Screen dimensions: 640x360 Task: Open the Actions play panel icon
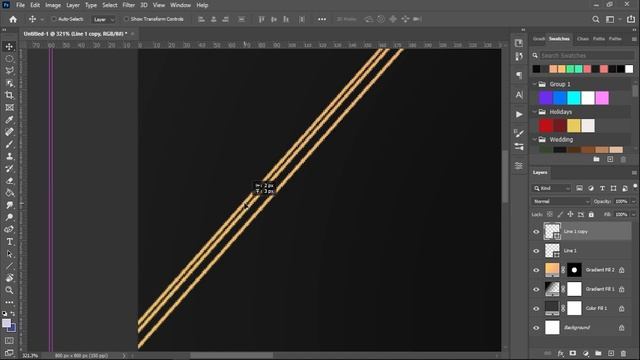[519, 114]
